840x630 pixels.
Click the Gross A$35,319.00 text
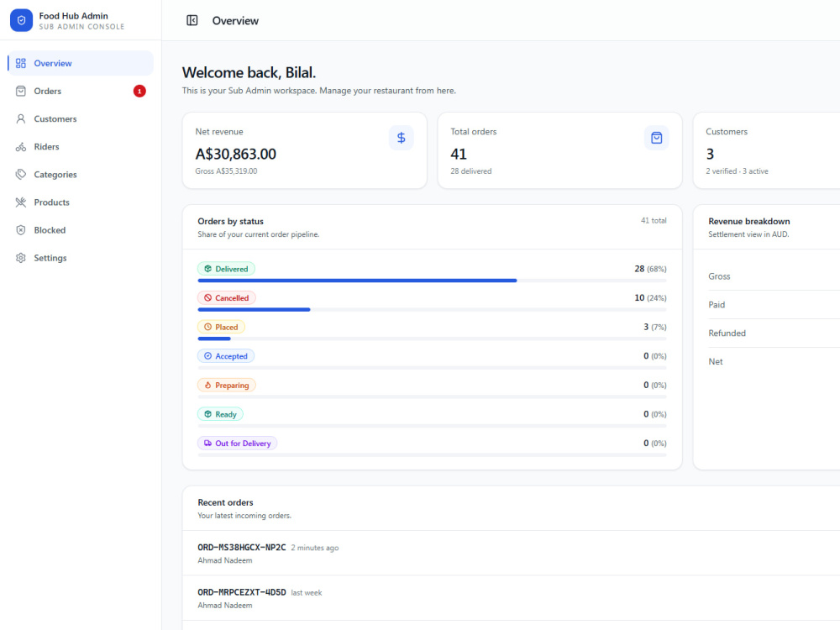226,171
